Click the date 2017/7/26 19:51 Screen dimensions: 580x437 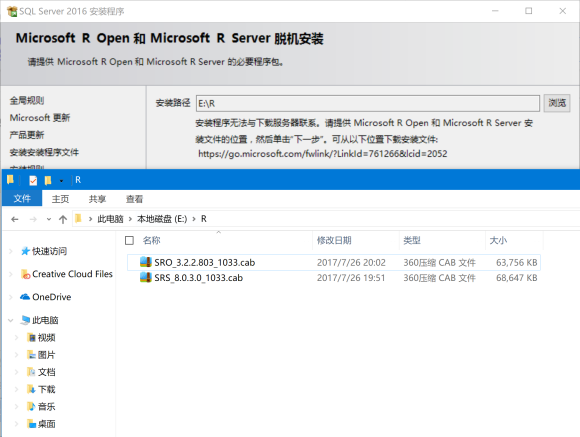(x=351, y=278)
